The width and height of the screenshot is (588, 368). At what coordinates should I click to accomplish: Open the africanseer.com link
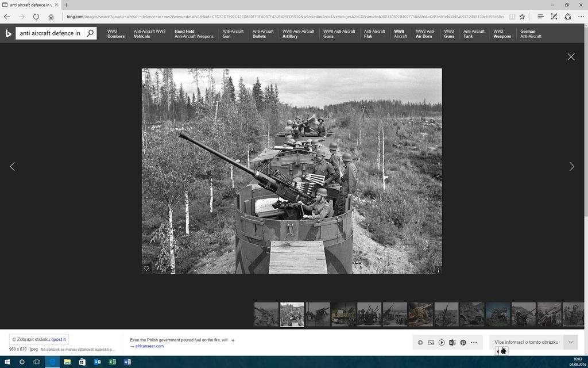tap(149, 346)
